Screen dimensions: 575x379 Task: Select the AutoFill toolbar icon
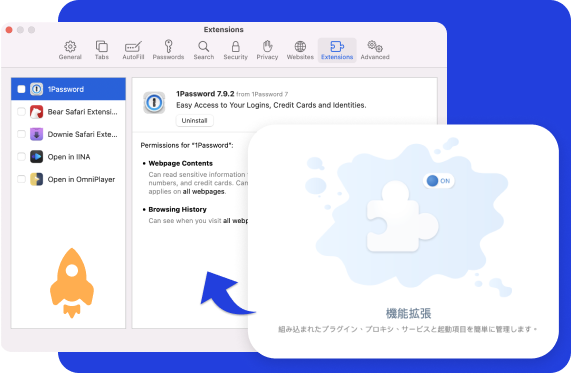(133, 50)
